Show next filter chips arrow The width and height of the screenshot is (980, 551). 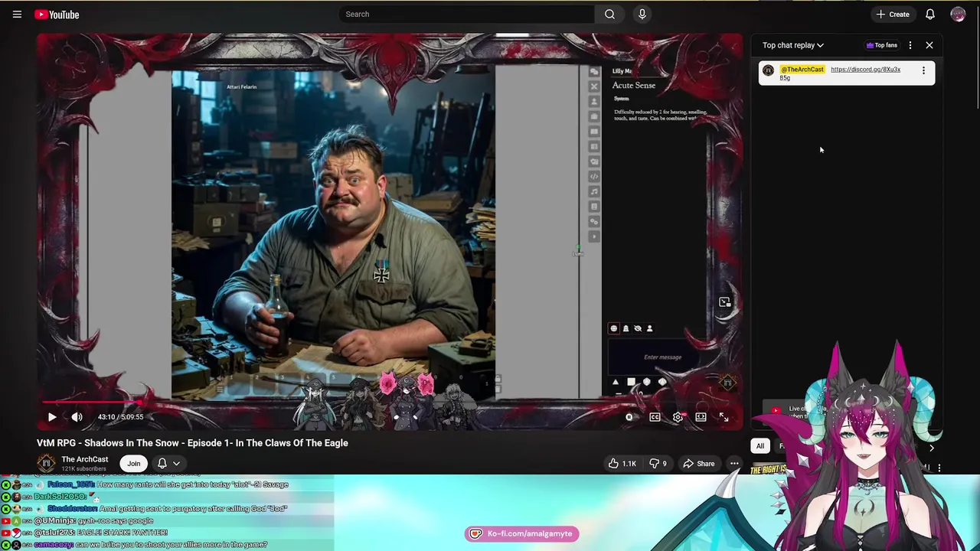coord(932,448)
